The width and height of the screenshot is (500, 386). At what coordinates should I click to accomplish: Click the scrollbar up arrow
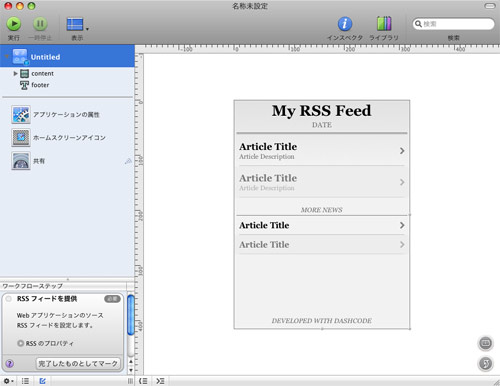point(131,362)
